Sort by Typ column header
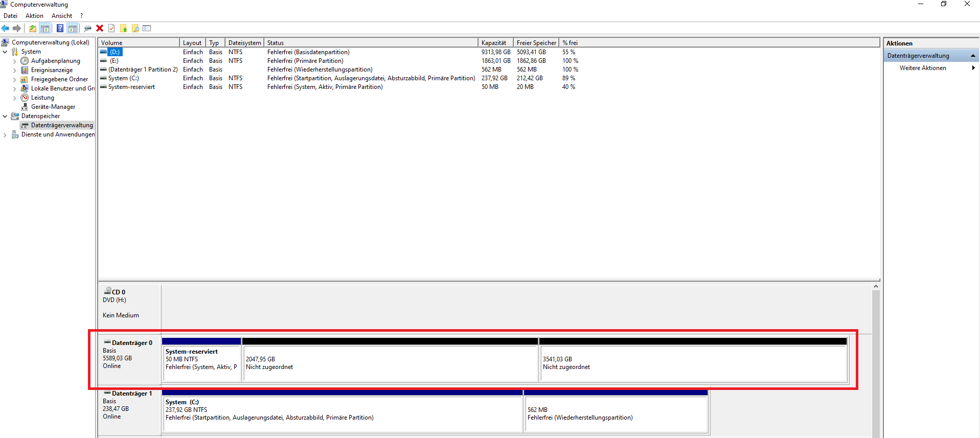Screen dimensions: 980x438 tap(215, 43)
